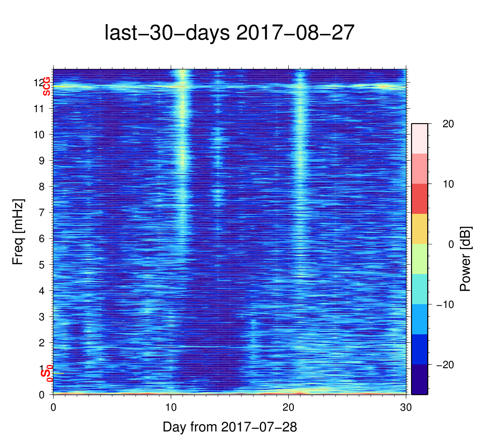This screenshot has width=486, height=448.
Task: Pick the dark navy swatch at the colorbar bottom
Action: click(x=419, y=379)
